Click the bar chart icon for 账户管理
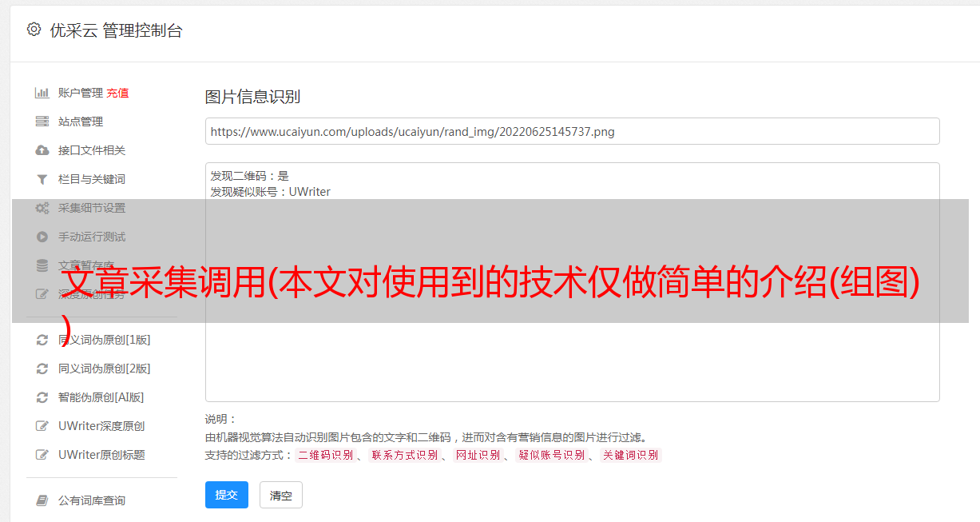 click(42, 93)
